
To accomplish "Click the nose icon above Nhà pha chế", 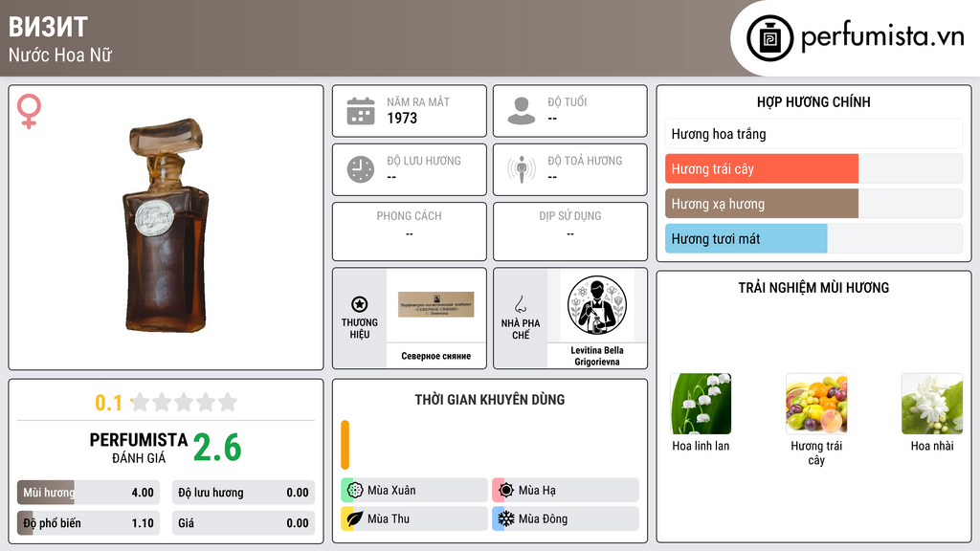I will pyautogui.click(x=520, y=304).
